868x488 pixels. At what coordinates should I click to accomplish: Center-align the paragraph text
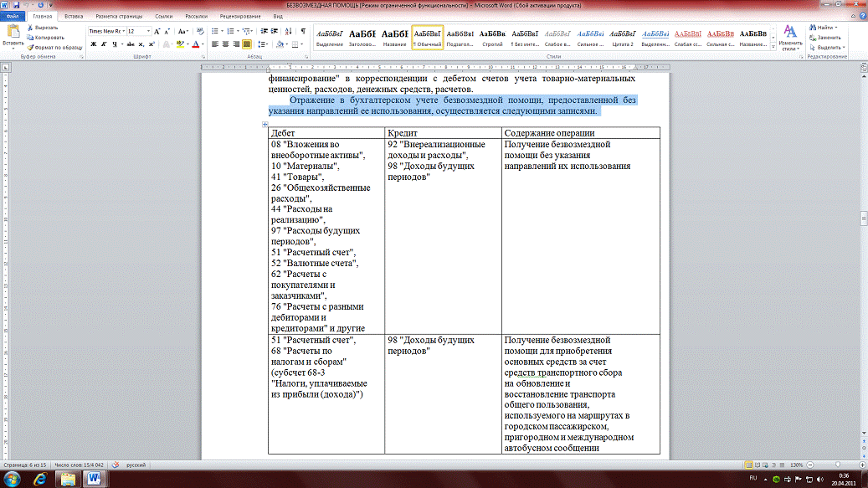tap(225, 44)
